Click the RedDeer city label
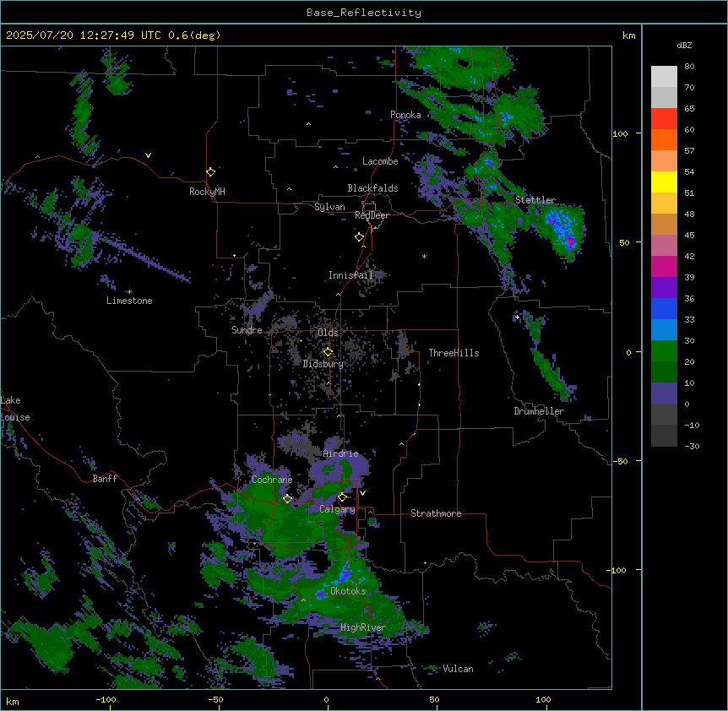The height and width of the screenshot is (711, 728). pos(372,215)
